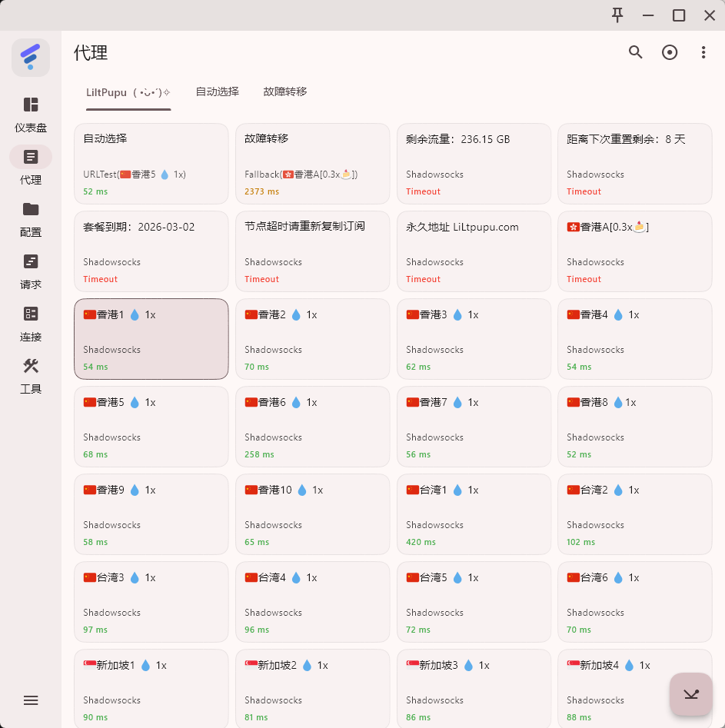This screenshot has height=728, width=725.
Task: Open the Connections (连接) sidebar icon
Action: (31, 314)
